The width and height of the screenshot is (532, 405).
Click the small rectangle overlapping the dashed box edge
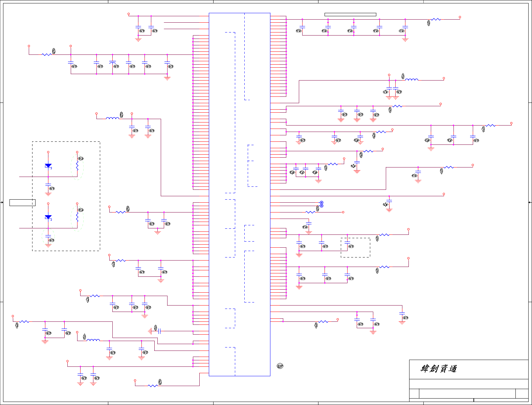pyautogui.click(x=22, y=203)
